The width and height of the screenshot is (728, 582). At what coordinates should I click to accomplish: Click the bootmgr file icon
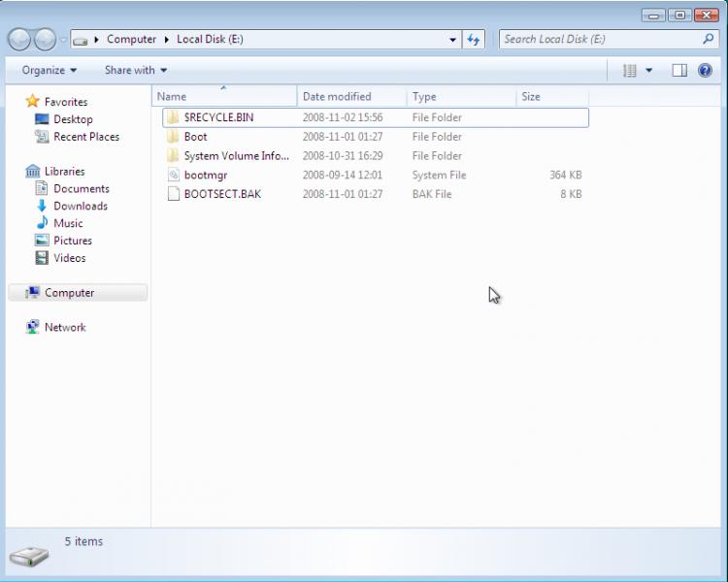pyautogui.click(x=173, y=175)
